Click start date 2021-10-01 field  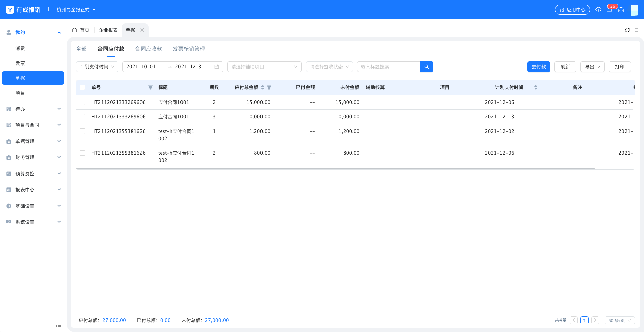[x=141, y=67]
